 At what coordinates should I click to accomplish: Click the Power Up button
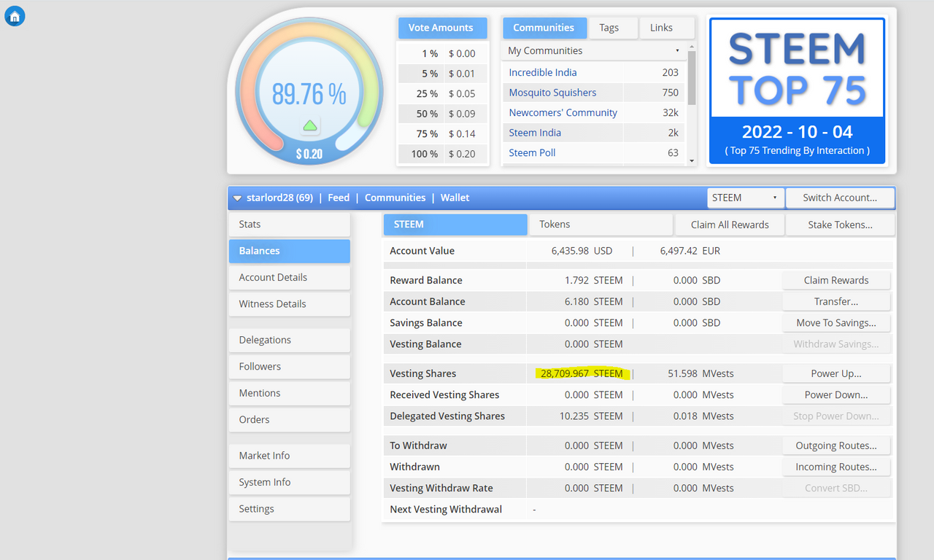[x=836, y=373]
